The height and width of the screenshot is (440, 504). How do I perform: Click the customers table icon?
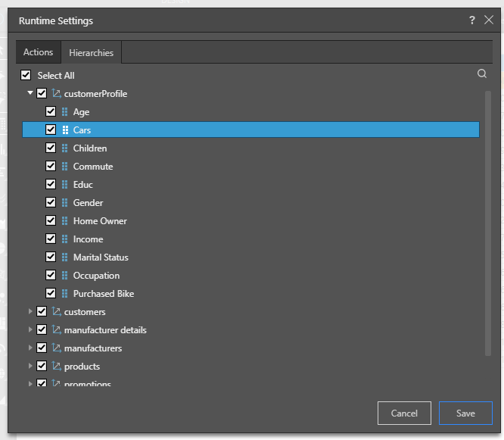tap(56, 312)
